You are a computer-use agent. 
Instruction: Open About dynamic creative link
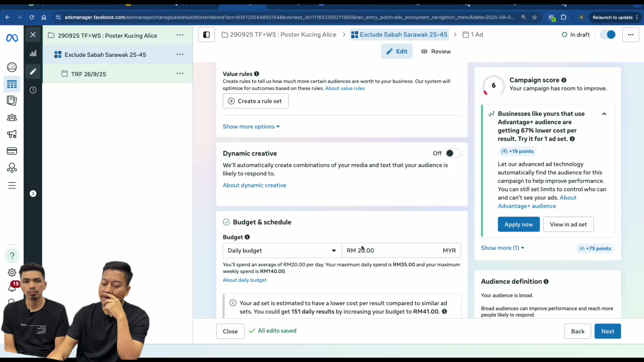[255, 185]
